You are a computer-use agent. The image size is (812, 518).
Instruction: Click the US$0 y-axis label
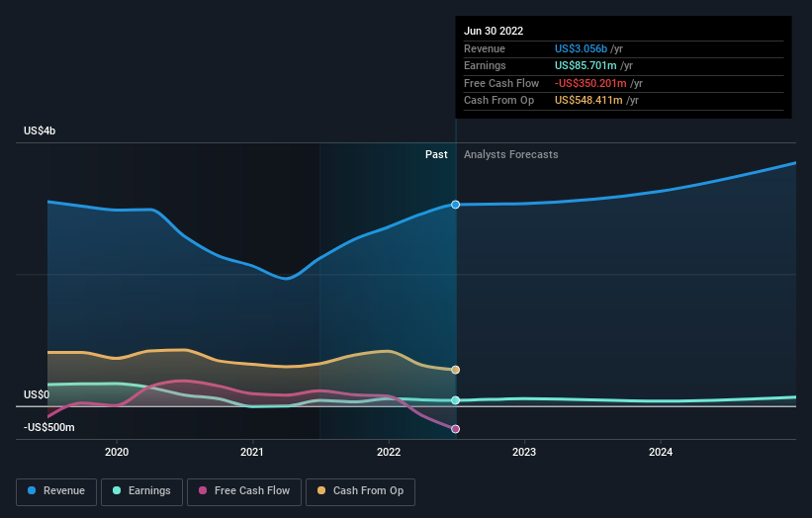[x=37, y=394]
